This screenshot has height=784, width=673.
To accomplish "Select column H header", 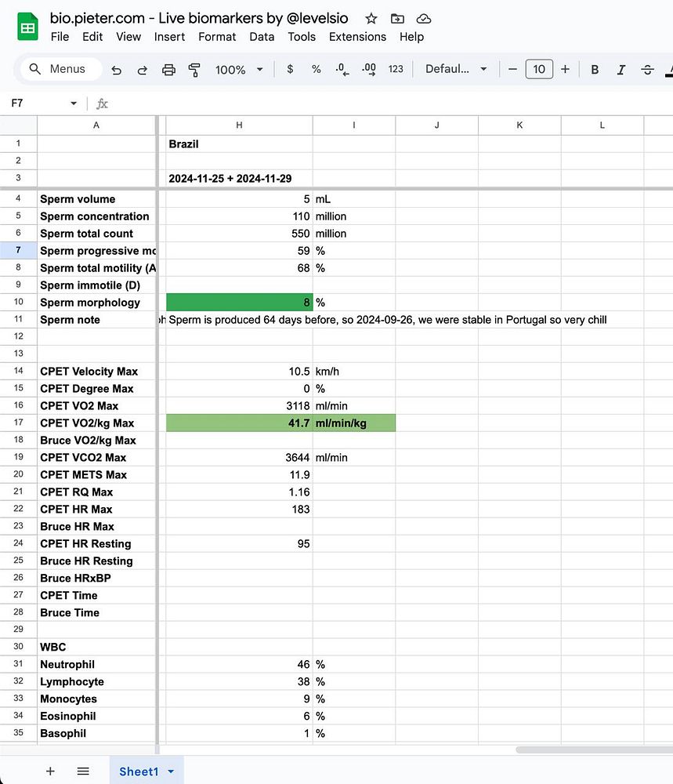I will click(x=239, y=125).
